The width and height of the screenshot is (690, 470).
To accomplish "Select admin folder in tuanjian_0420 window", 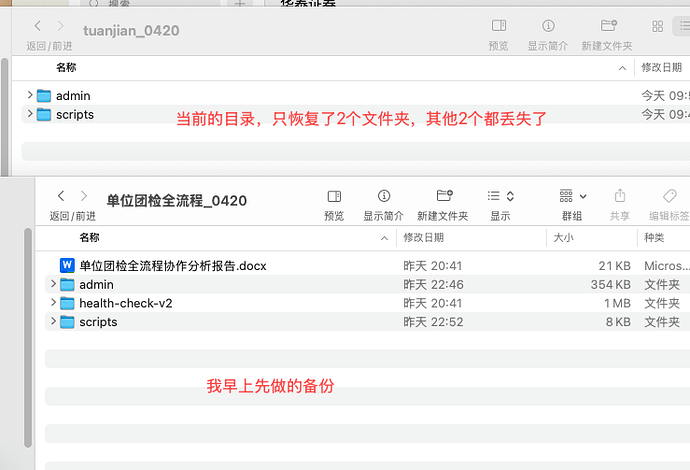I will click(73, 95).
